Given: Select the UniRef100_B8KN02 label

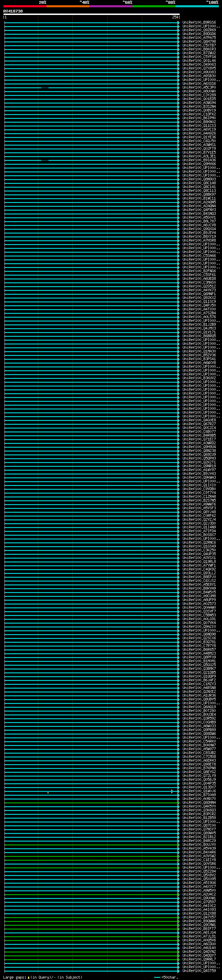Looking at the screenshot, I should 199,122.
